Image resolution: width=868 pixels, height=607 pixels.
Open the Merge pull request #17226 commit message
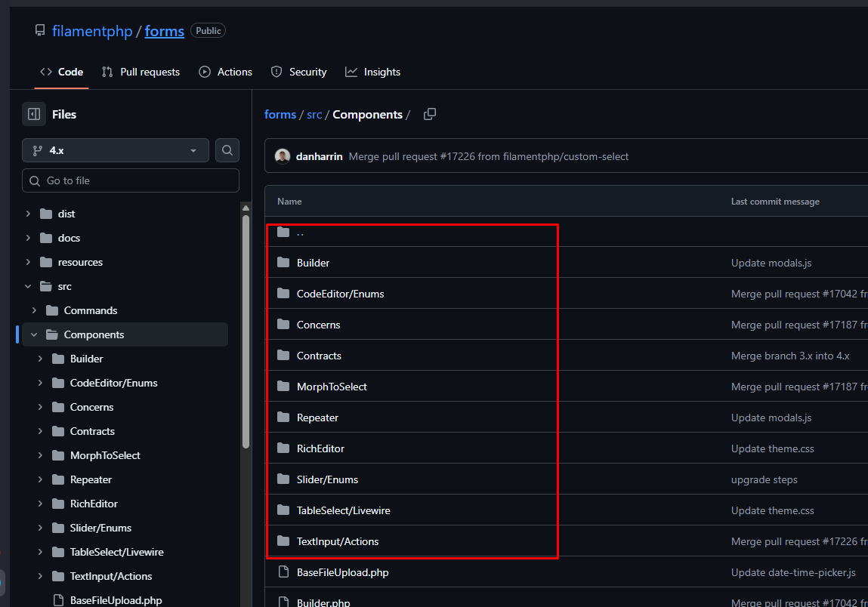click(x=488, y=156)
